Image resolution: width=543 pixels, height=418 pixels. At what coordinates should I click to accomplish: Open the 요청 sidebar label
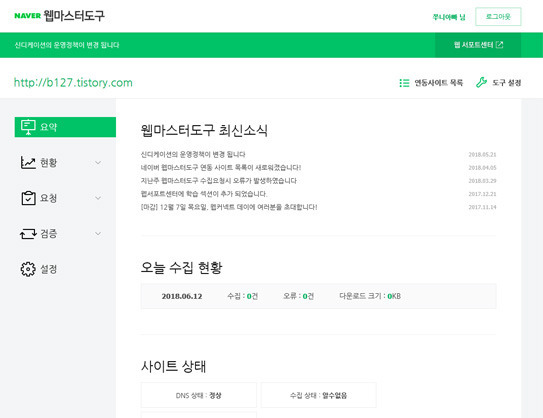coord(48,198)
